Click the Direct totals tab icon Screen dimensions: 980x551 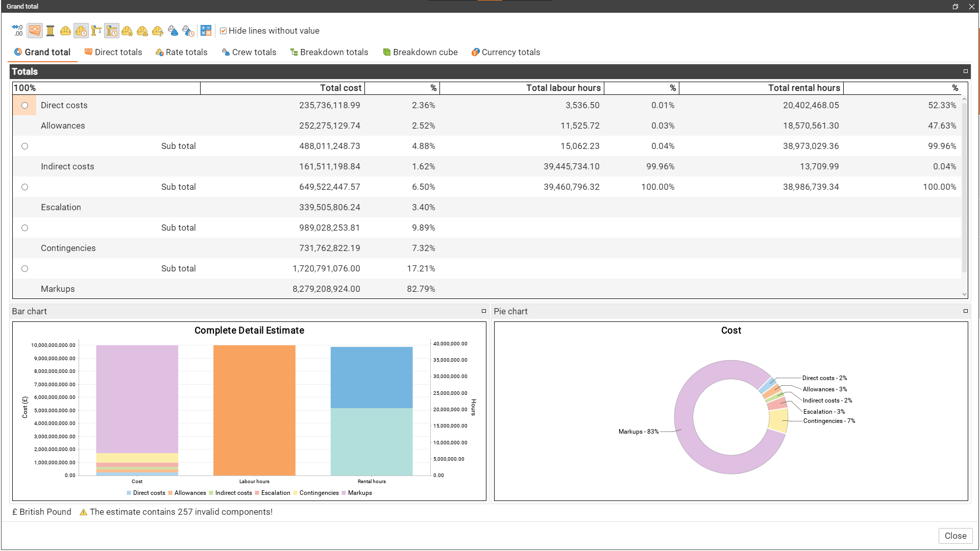pyautogui.click(x=88, y=52)
